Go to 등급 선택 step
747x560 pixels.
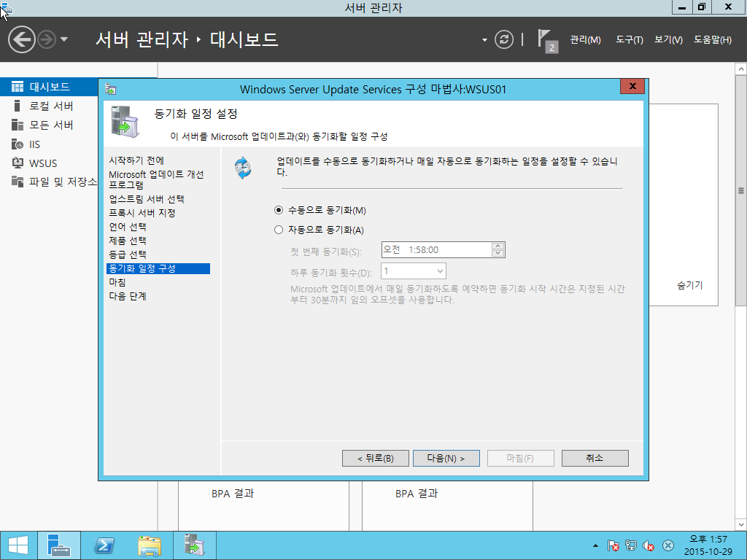click(x=127, y=254)
